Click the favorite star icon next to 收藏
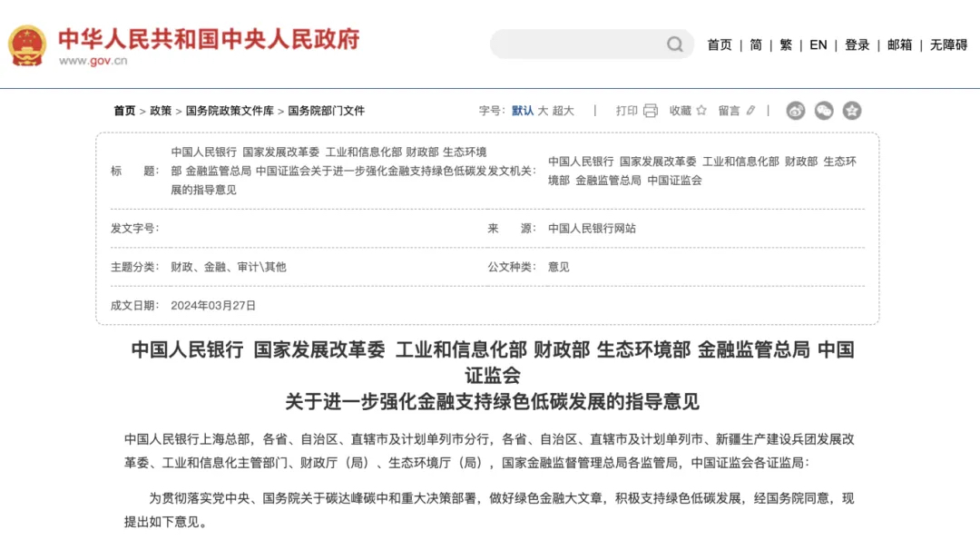The image size is (980, 540). (x=701, y=111)
